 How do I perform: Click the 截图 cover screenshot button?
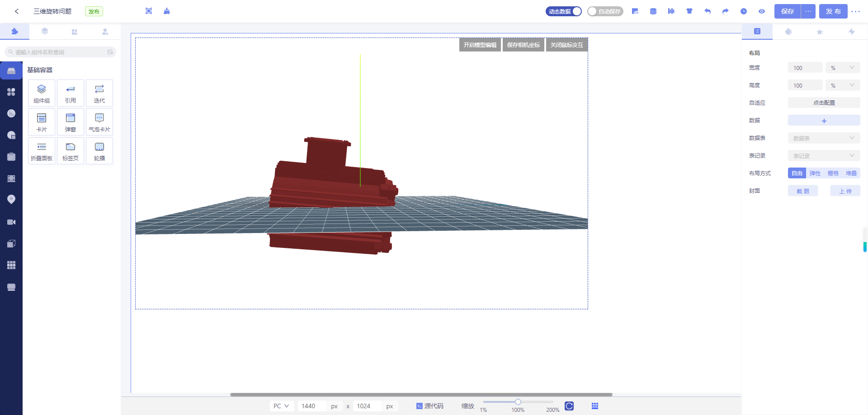tap(803, 191)
